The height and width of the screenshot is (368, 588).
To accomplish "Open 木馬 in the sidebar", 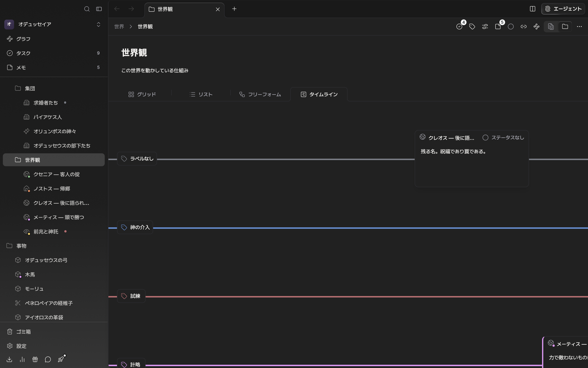I will [54, 275].
